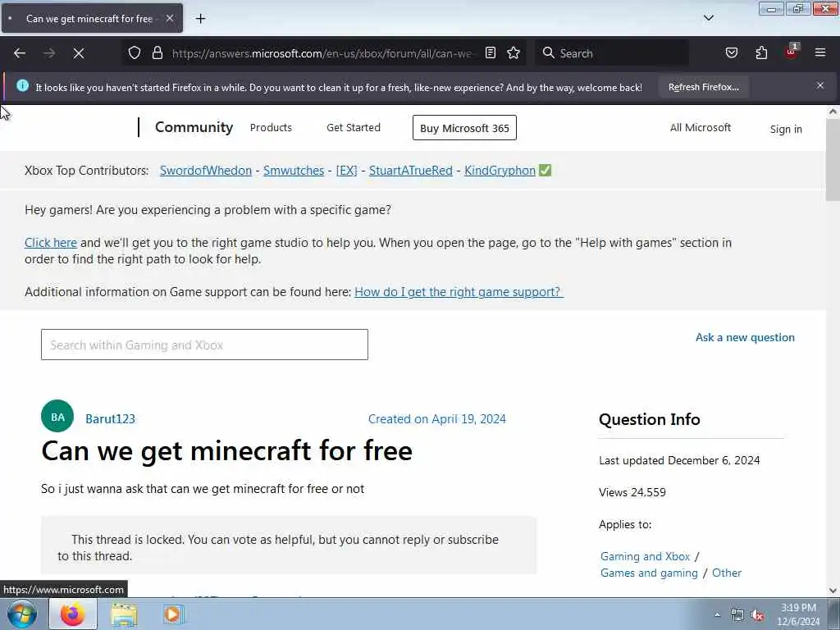
Task: Open Windows Explorer from taskbar
Action: click(x=124, y=614)
